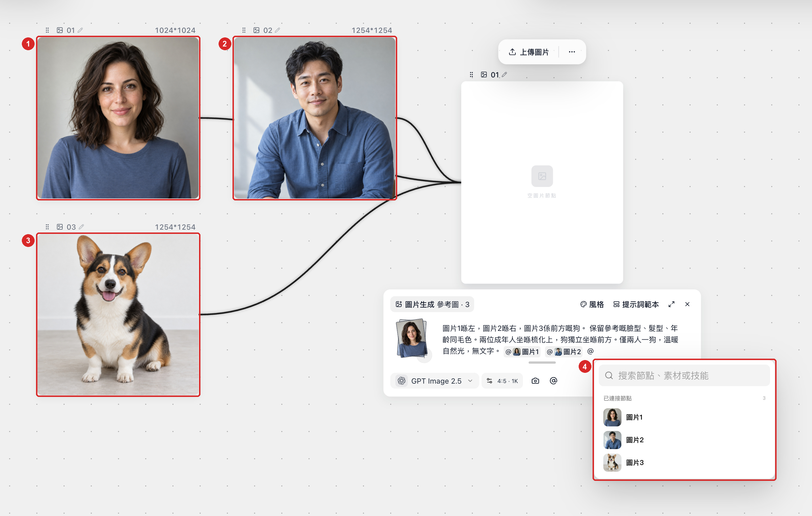
Task: Open the three-dot more options menu
Action: (572, 52)
